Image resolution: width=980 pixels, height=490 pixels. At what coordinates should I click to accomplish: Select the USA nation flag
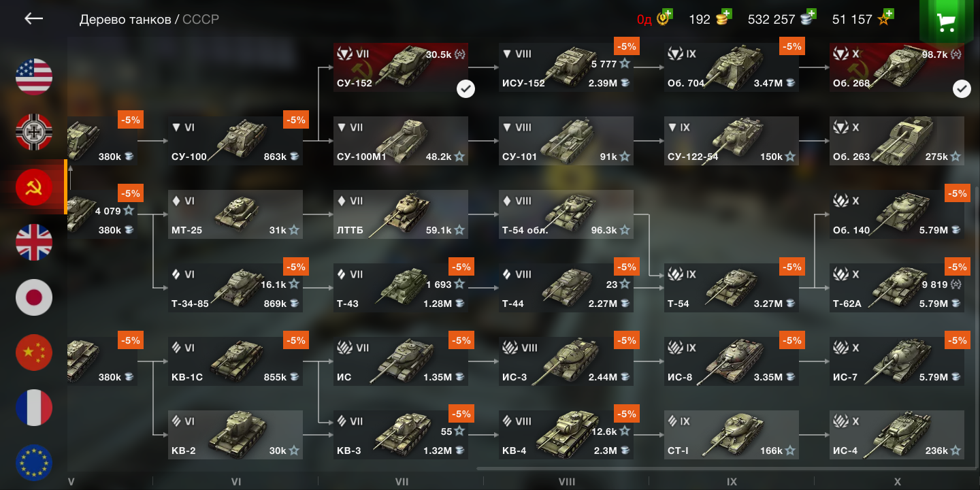[x=34, y=76]
